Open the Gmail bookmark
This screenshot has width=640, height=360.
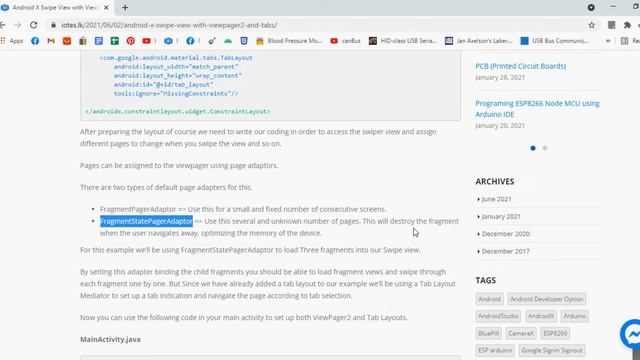(x=51, y=41)
